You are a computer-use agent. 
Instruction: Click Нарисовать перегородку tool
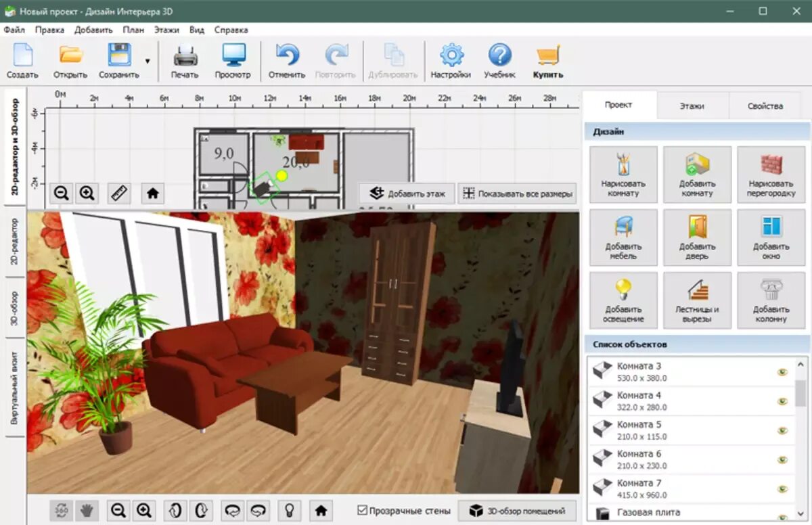coord(771,175)
